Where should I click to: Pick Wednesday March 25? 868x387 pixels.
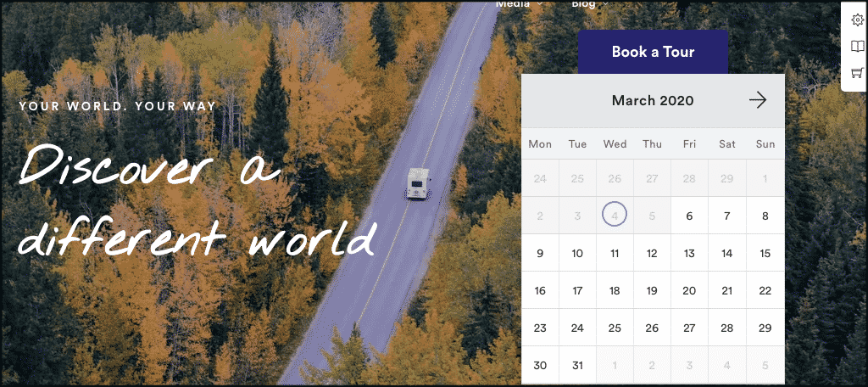point(615,328)
